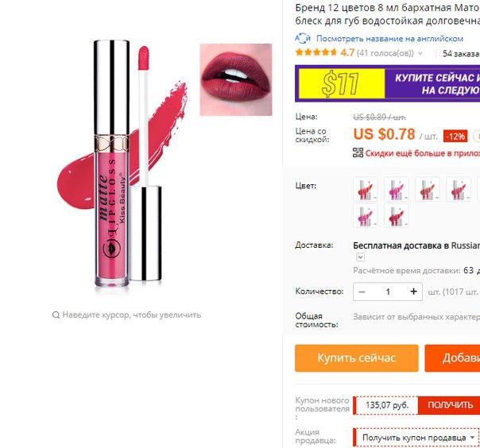Increase quantity with the plus button
Image resolution: width=480 pixels, height=448 pixels.
(x=413, y=292)
